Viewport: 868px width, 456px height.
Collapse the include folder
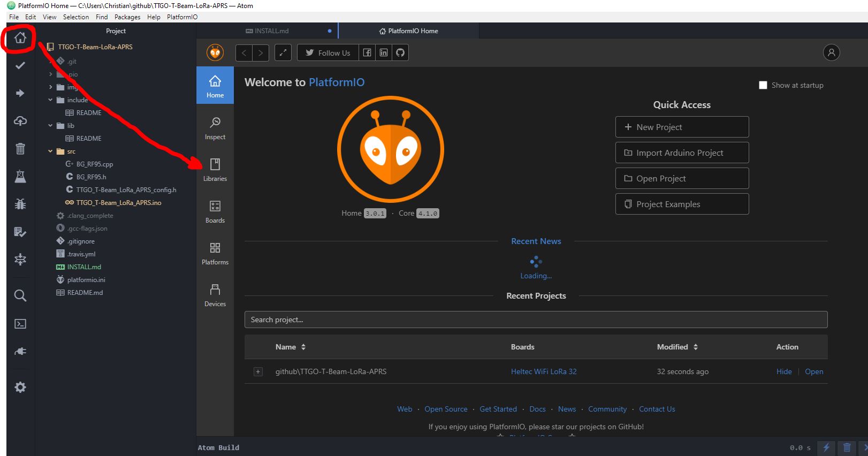(x=51, y=100)
